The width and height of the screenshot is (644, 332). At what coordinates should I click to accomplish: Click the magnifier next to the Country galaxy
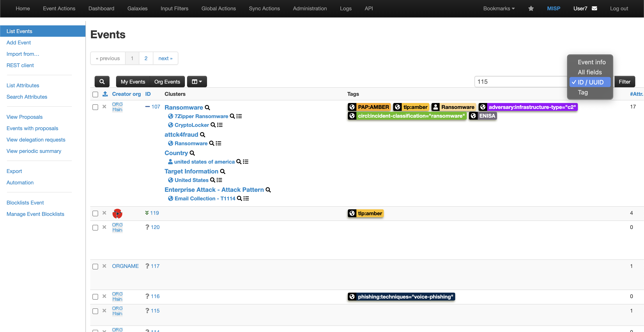click(192, 153)
